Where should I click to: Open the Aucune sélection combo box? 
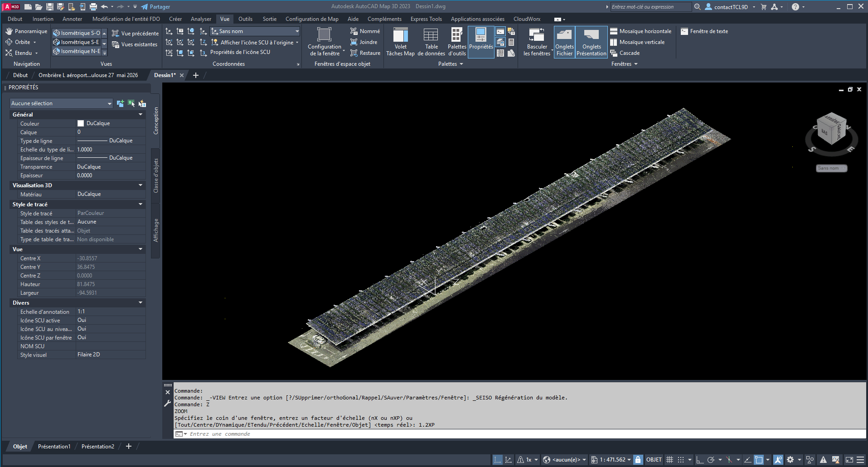point(61,103)
